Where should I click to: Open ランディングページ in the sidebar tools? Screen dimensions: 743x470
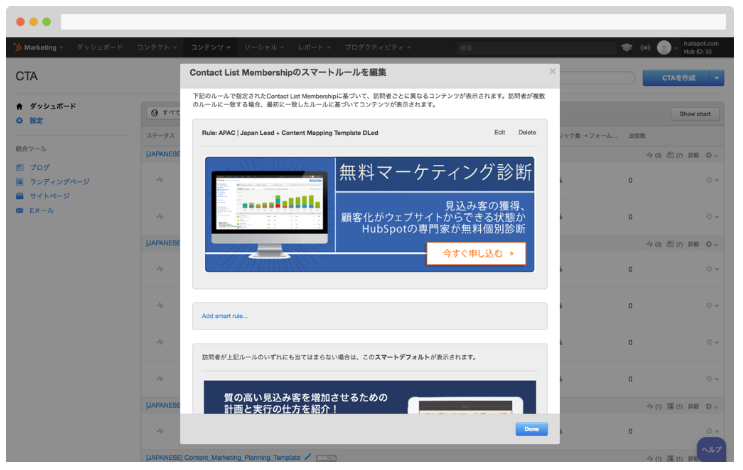click(x=60, y=181)
